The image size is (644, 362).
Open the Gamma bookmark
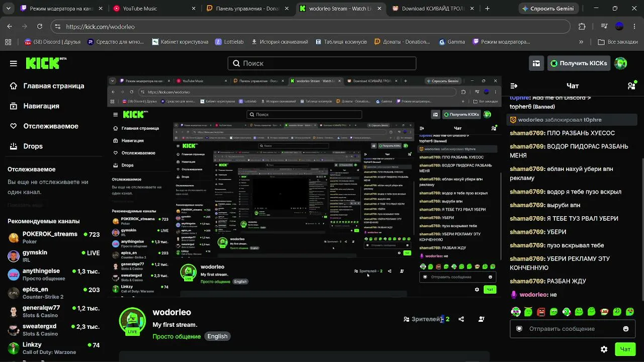coord(452,42)
